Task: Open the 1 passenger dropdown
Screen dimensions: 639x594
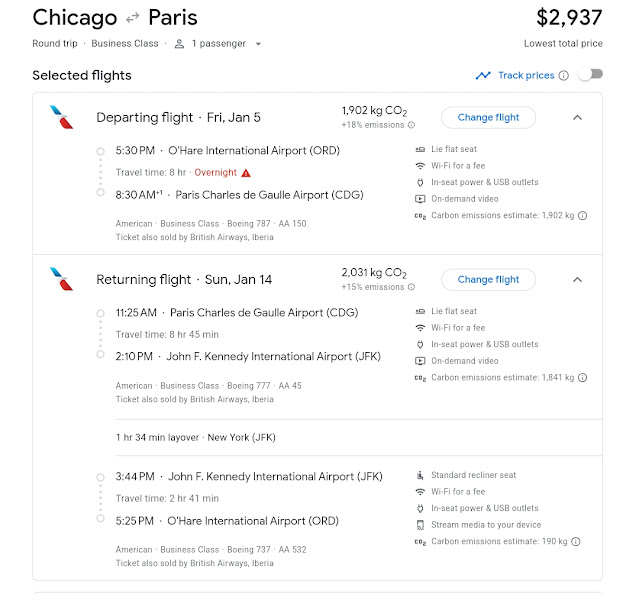Action: click(258, 44)
